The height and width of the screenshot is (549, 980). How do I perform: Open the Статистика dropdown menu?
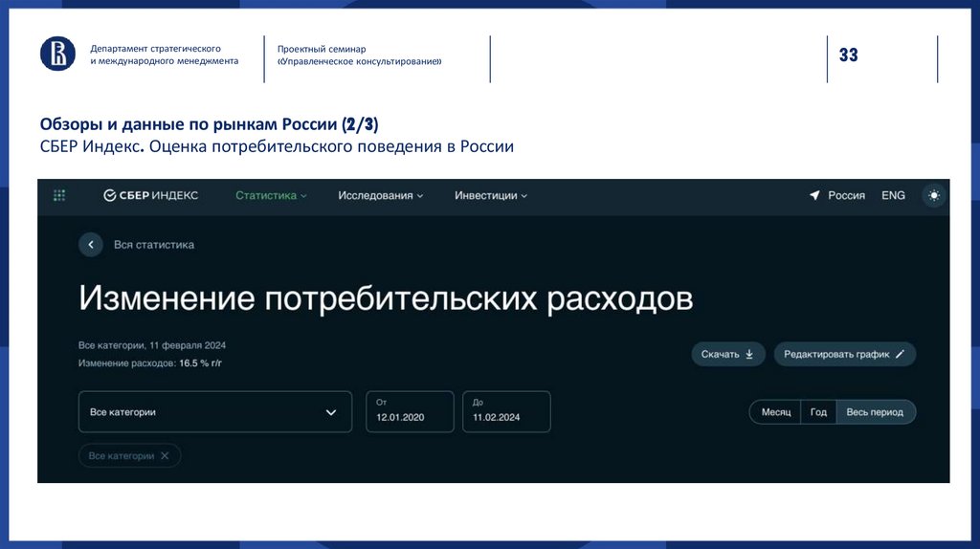pyautogui.click(x=271, y=195)
